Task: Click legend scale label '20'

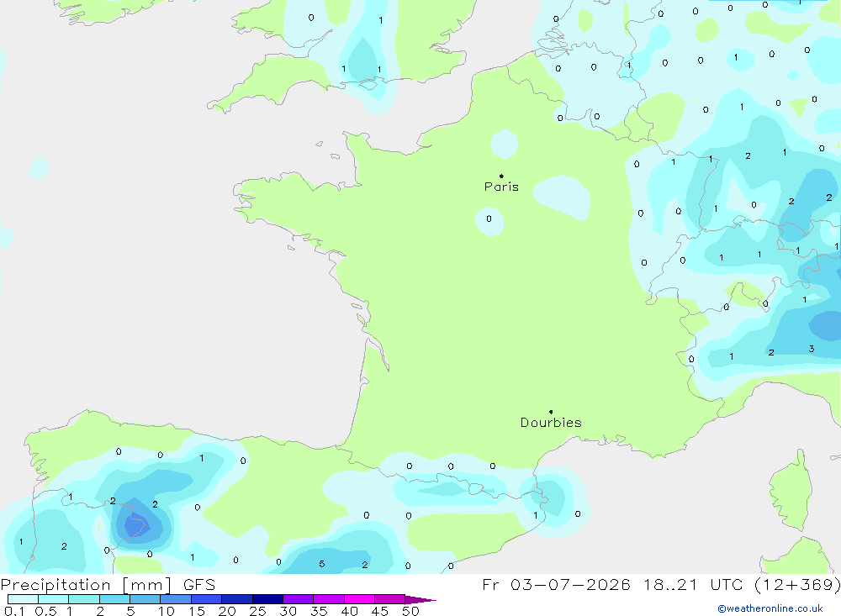Action: (227, 611)
